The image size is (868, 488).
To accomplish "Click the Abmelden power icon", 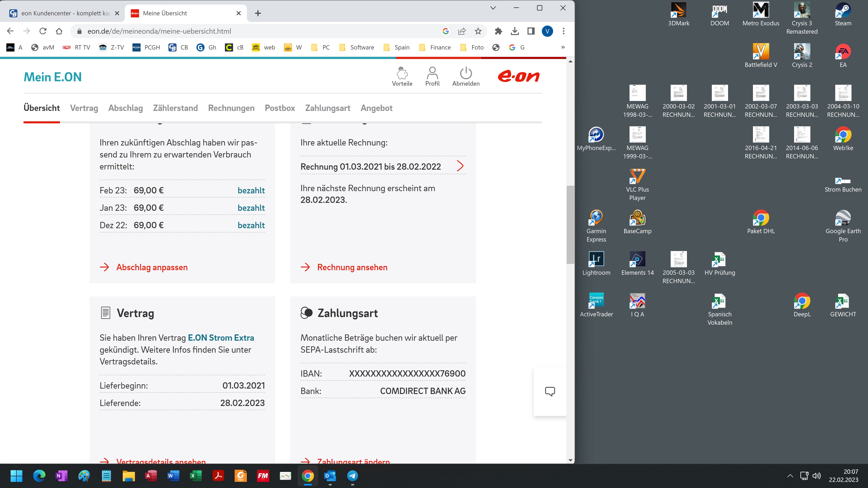I will click(466, 73).
